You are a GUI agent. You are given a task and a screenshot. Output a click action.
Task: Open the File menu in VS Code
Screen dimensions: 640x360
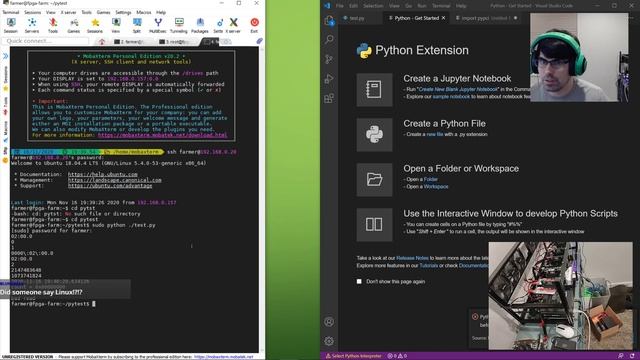point(340,6)
